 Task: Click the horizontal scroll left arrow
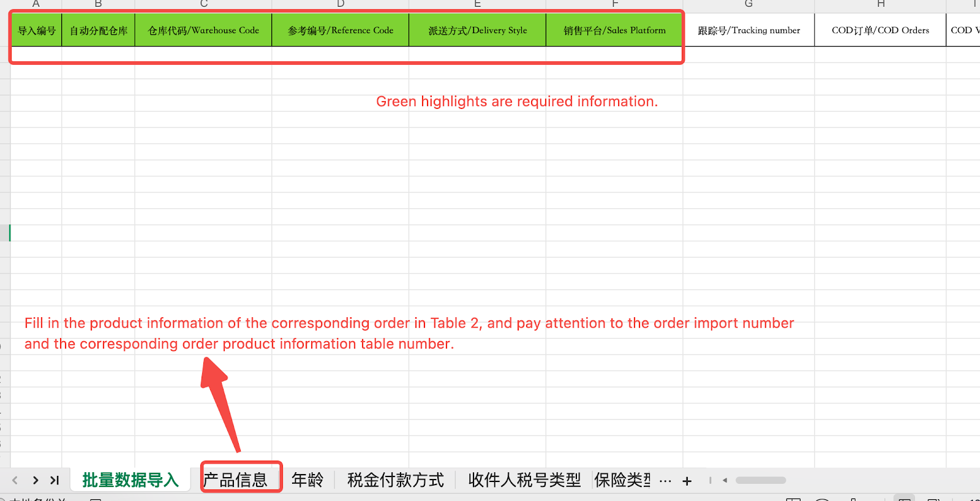click(x=725, y=481)
